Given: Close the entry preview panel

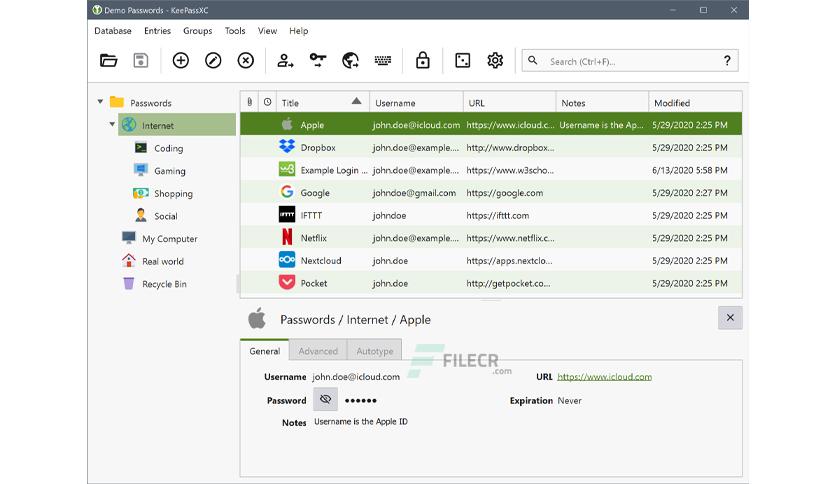Looking at the screenshot, I should 730,318.
